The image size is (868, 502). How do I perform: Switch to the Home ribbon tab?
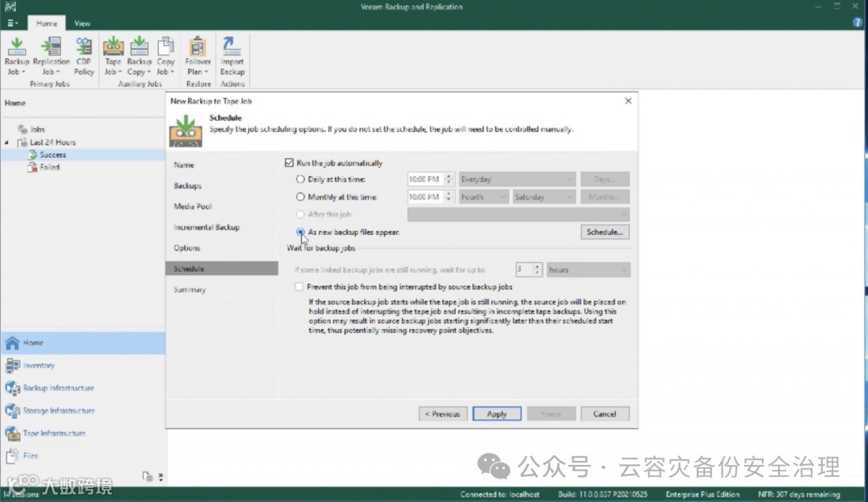(47, 23)
